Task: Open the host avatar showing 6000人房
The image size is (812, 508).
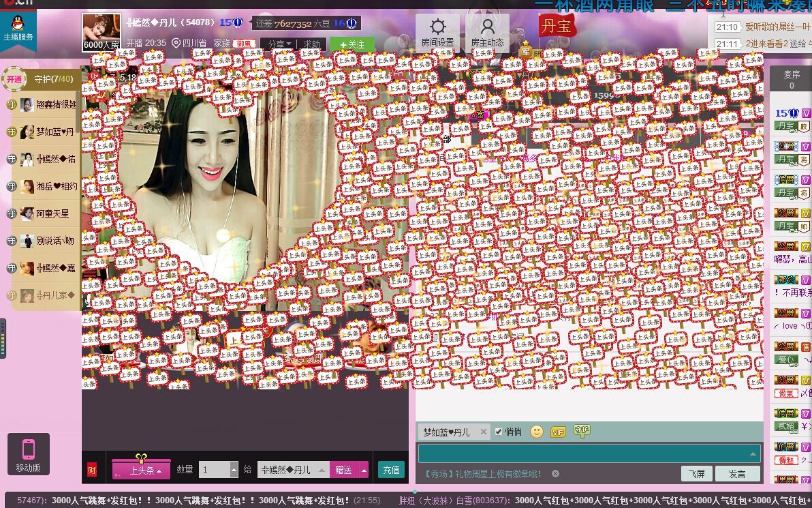Action: [x=101, y=32]
